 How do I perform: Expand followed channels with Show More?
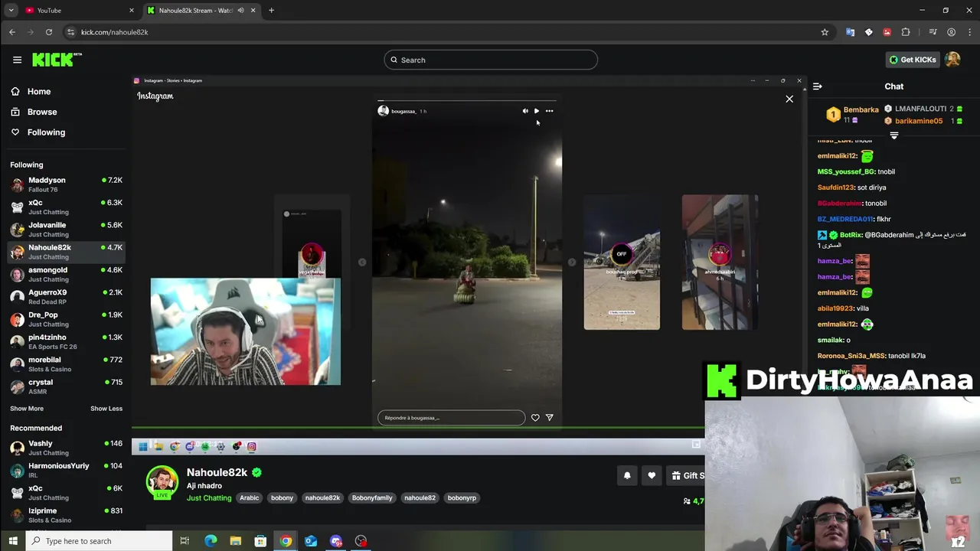27,409
